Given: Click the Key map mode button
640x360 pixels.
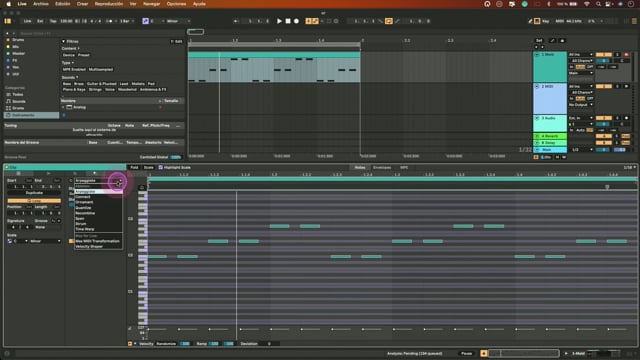Looking at the screenshot, I should tap(546, 21).
